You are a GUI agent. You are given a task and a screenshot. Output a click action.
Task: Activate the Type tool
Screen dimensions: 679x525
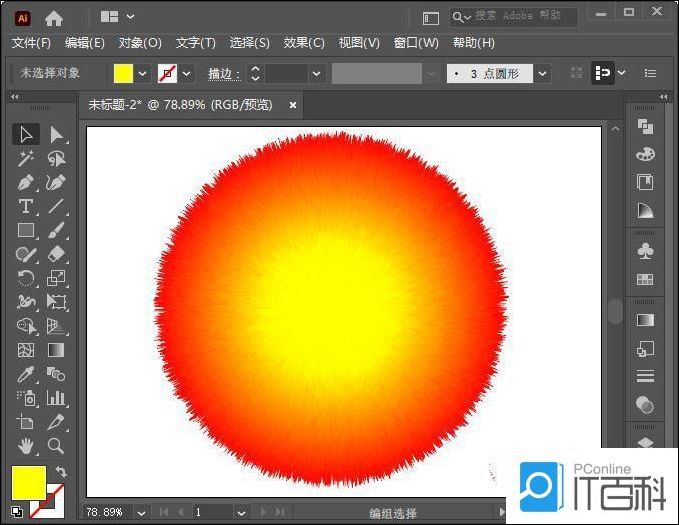pos(26,207)
